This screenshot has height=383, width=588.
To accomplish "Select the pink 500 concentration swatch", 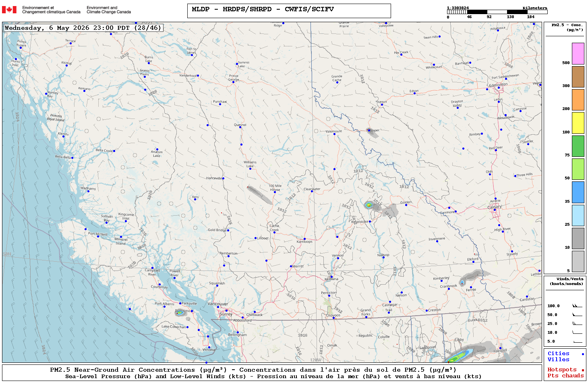I will [578, 54].
